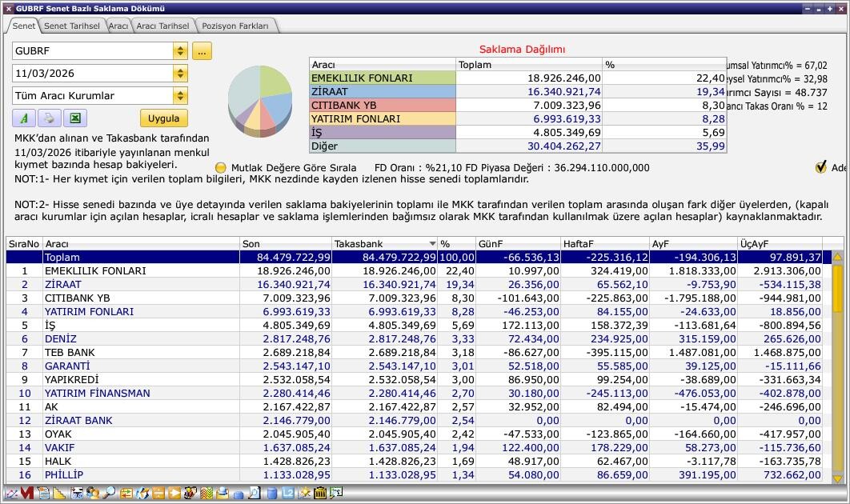Click the green 'A' font icon
The height and width of the screenshot is (504, 850).
24,118
